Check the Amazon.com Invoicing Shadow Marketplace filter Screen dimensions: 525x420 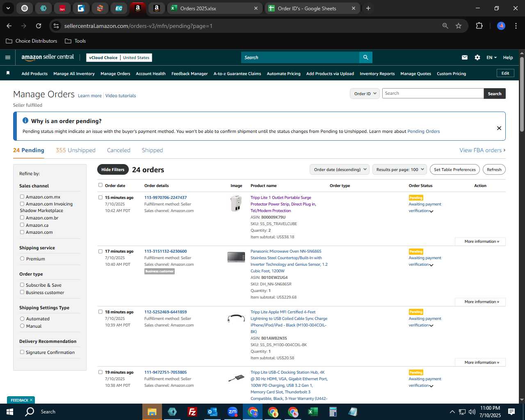click(x=22, y=204)
